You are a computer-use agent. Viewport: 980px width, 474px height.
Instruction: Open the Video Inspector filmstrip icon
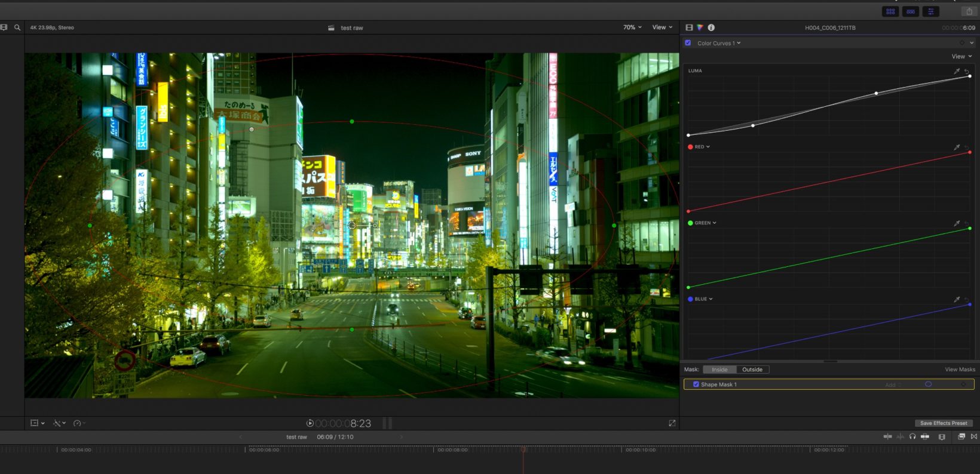click(x=689, y=27)
